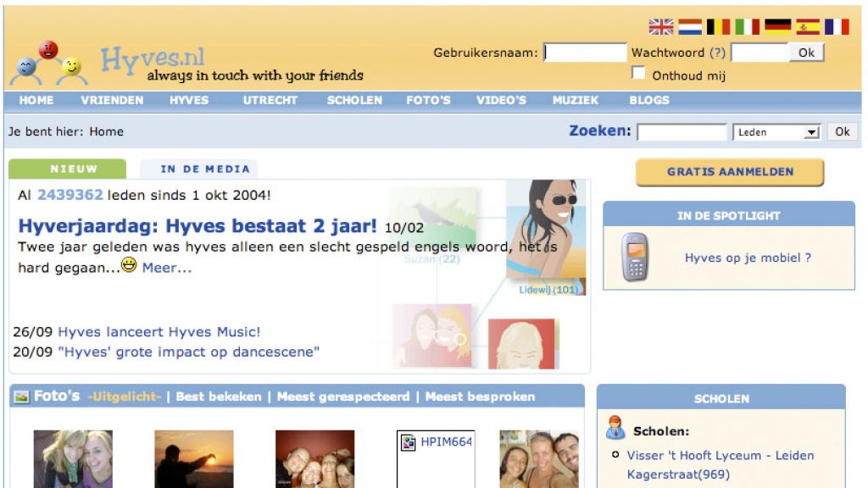Open the HYVES navigation item
The image size is (868, 488).
189,100
